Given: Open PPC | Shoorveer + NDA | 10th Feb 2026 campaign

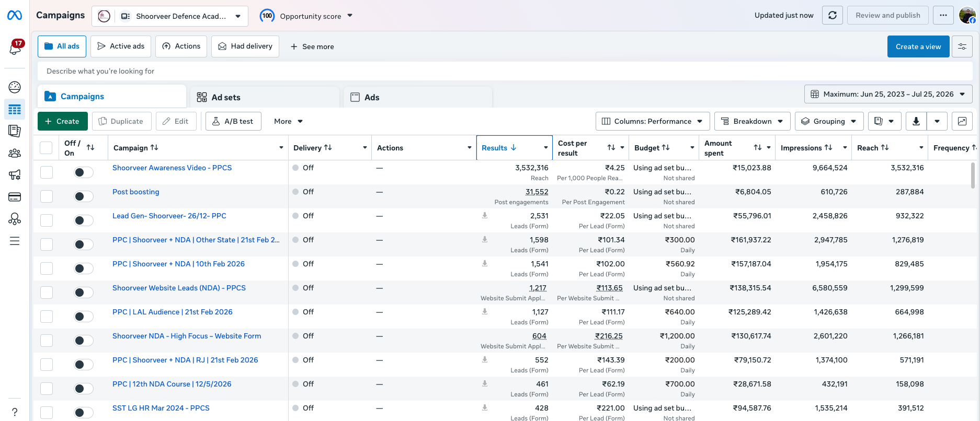Looking at the screenshot, I should click(178, 264).
